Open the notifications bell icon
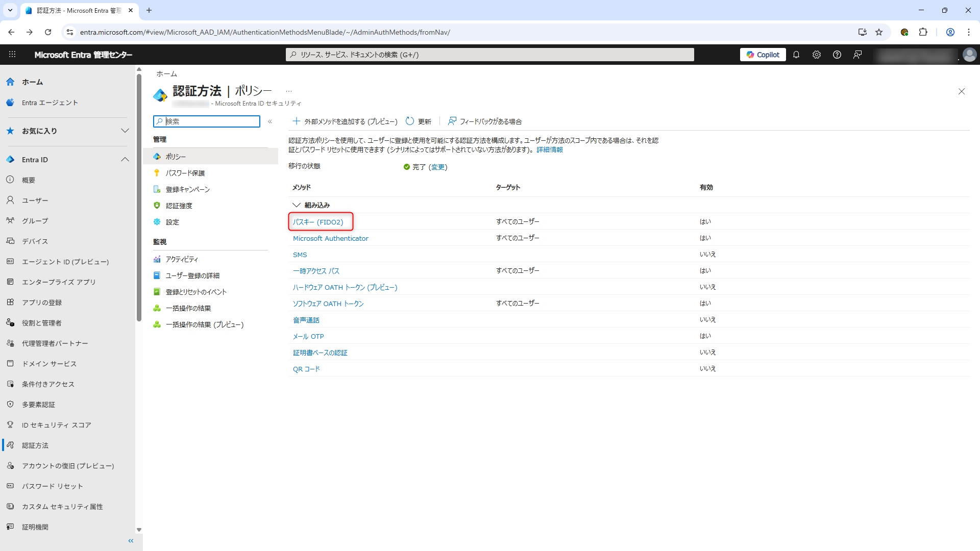Viewport: 980px width, 551px height. (x=796, y=55)
